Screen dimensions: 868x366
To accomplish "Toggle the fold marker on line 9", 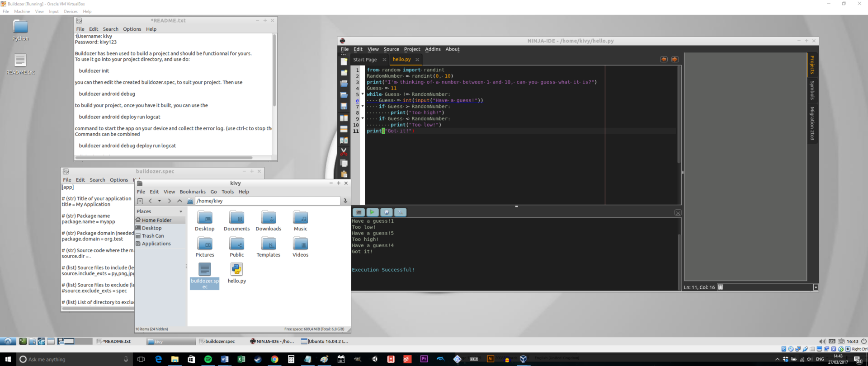I will pyautogui.click(x=363, y=119).
